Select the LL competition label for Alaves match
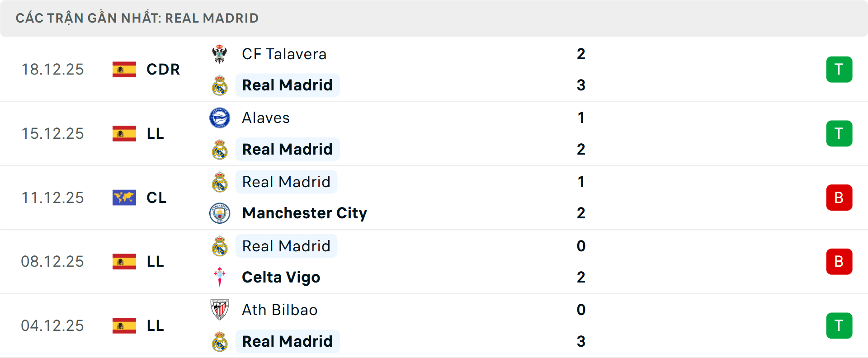868x358 pixels. pos(155,133)
